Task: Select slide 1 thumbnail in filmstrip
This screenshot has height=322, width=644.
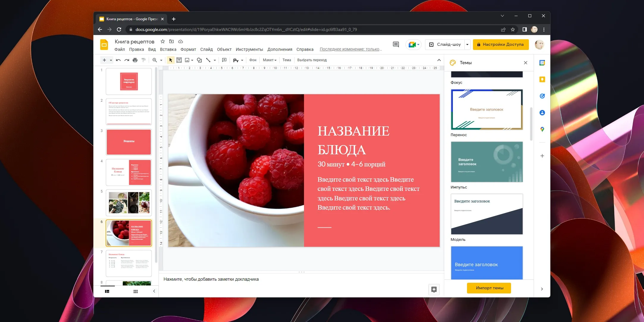Action: click(x=129, y=81)
